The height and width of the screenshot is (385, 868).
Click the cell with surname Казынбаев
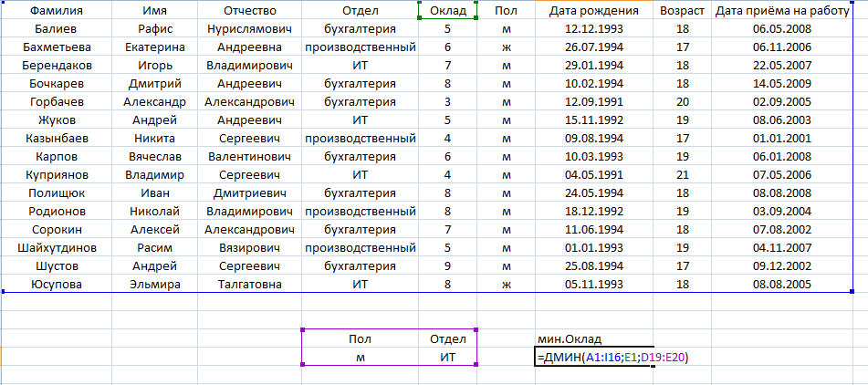pos(56,139)
